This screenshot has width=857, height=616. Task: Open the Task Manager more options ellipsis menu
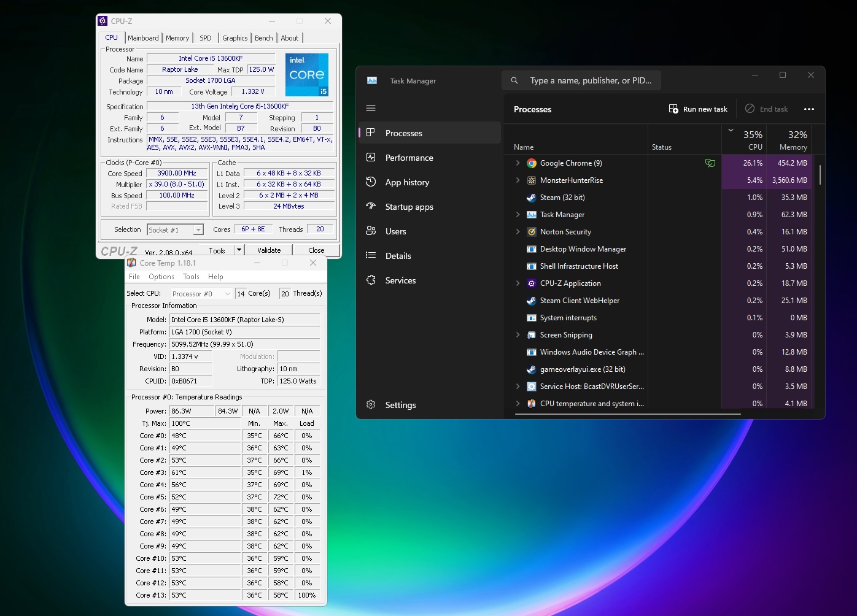(x=809, y=109)
